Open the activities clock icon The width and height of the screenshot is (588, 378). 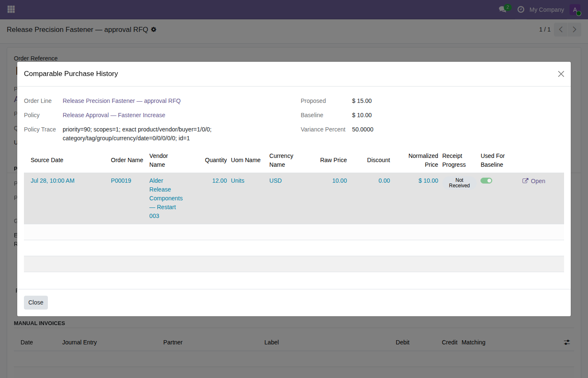pyautogui.click(x=521, y=9)
